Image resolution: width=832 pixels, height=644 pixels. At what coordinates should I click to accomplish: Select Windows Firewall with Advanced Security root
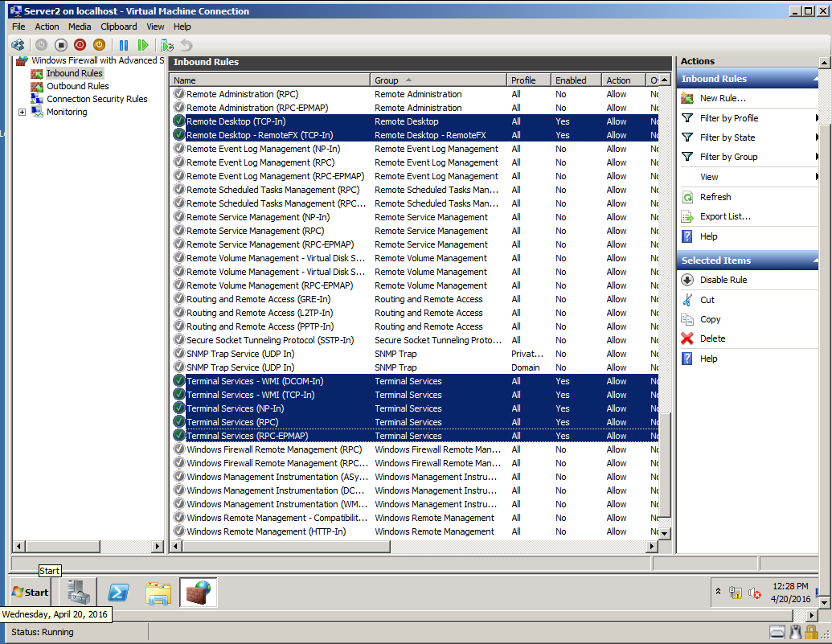click(97, 60)
